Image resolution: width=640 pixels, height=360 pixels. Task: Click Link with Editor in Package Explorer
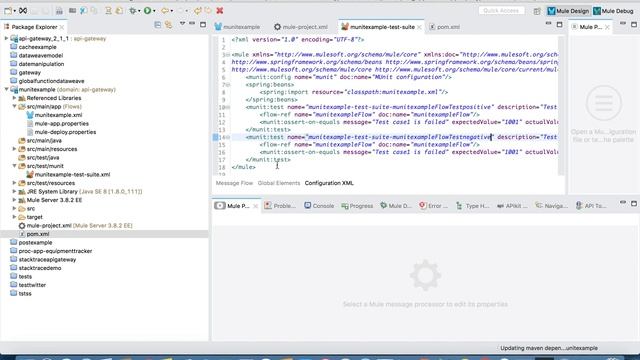(x=169, y=25)
